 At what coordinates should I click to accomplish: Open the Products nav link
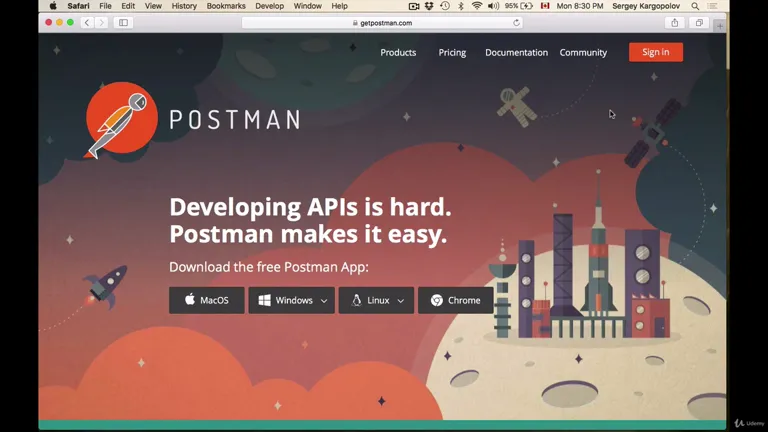tap(398, 52)
